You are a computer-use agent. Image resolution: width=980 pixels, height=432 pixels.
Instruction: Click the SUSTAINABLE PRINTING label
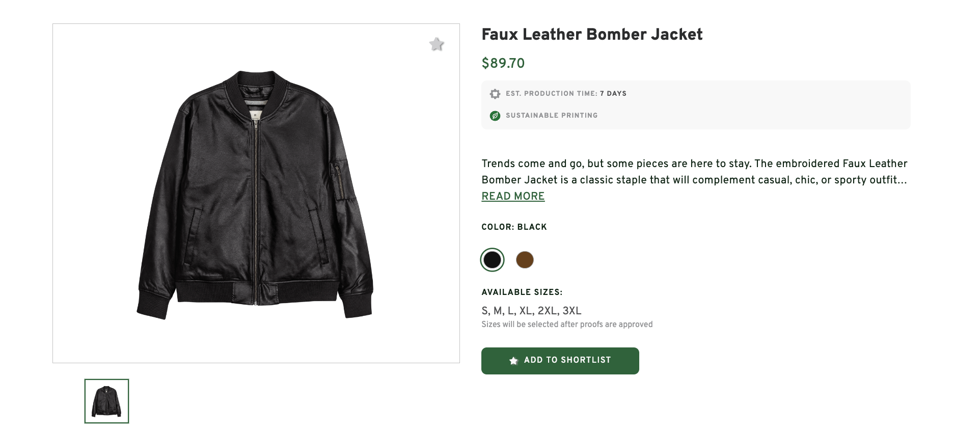pyautogui.click(x=552, y=116)
